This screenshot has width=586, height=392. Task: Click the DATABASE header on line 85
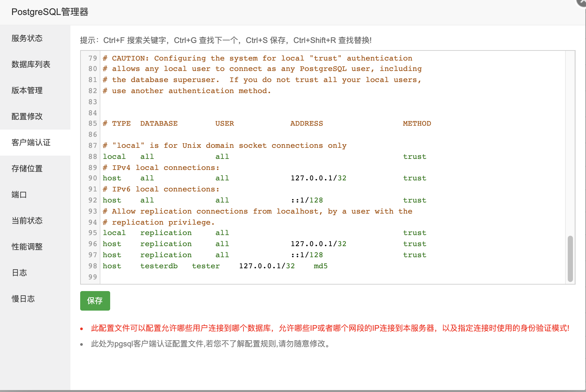159,123
